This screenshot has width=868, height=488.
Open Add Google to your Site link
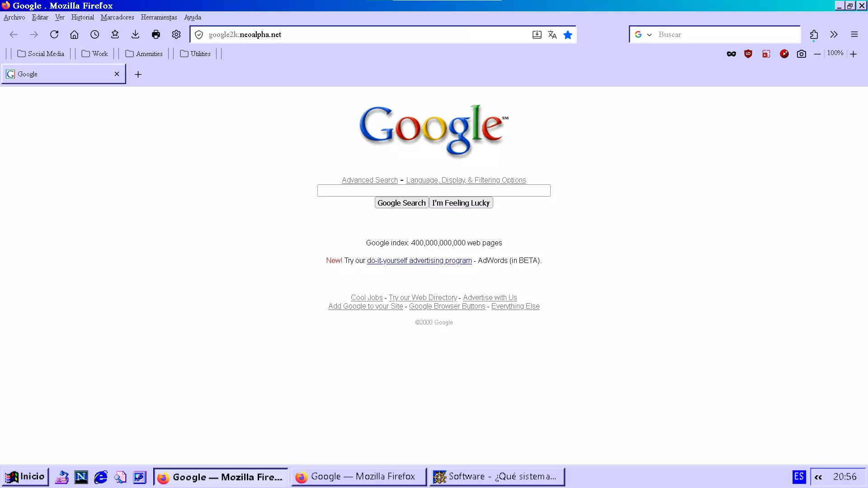(x=366, y=306)
